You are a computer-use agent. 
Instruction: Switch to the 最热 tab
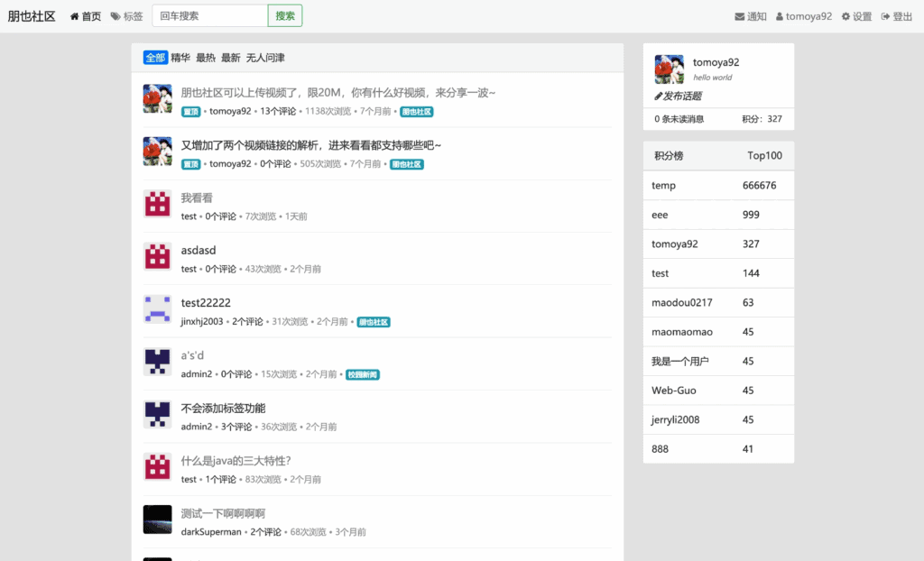[x=206, y=57]
